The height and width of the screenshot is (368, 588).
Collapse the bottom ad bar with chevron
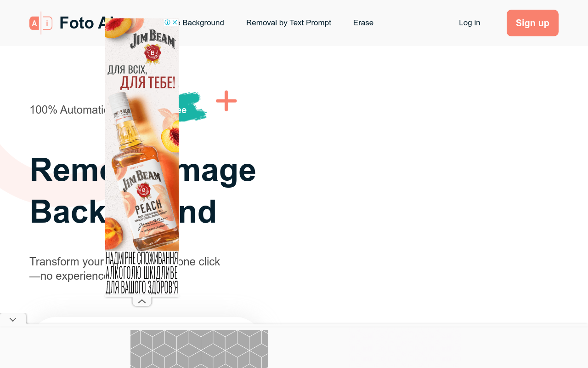click(13, 319)
